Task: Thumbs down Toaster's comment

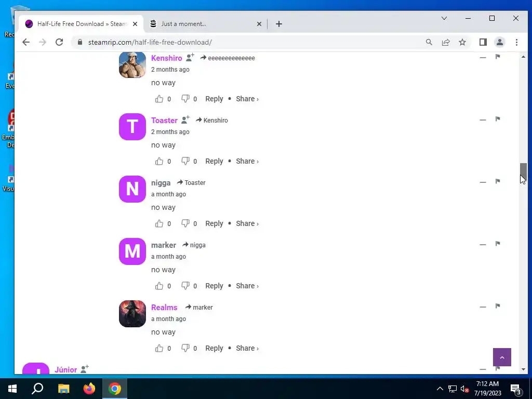Action: [185, 161]
